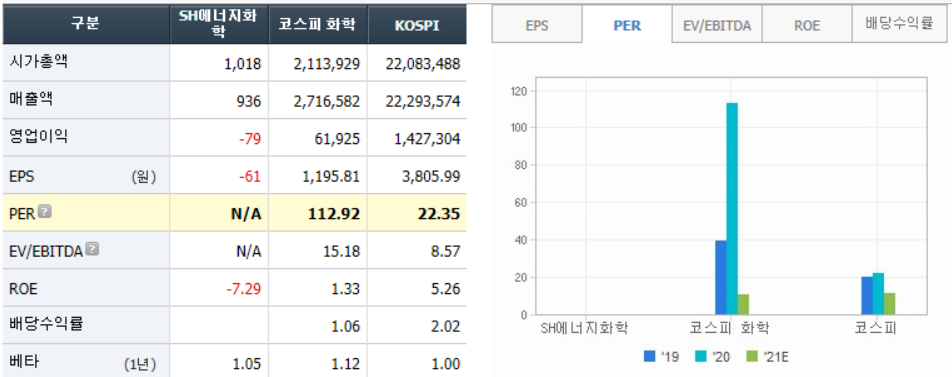
Task: Click the SH에너지화학 chart axis label
Action: coord(584,328)
